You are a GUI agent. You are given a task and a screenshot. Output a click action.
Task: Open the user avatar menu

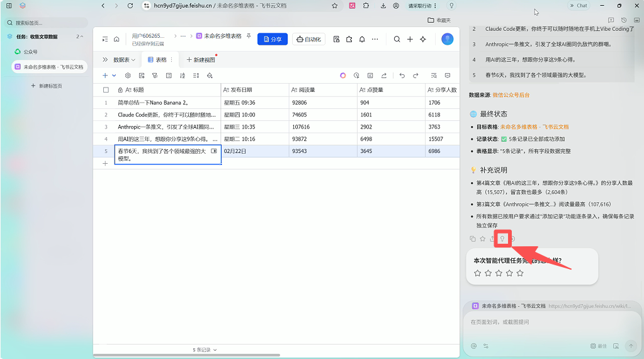(x=447, y=39)
